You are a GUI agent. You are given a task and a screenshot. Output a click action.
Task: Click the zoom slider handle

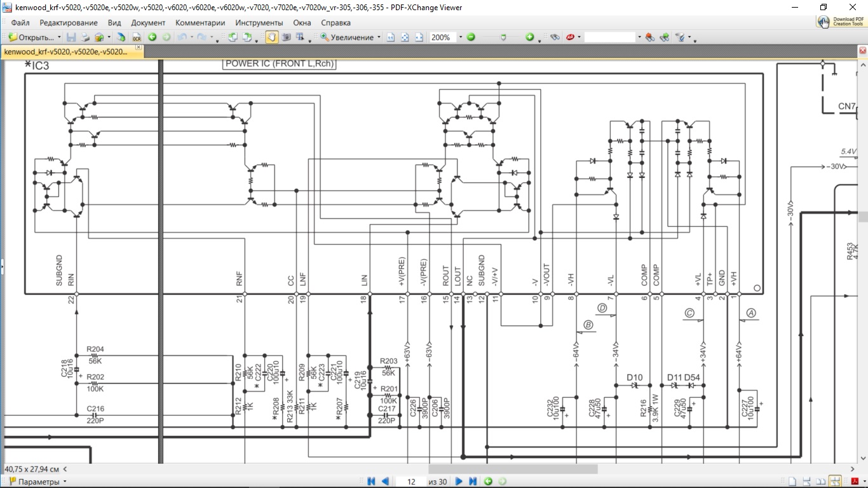pyautogui.click(x=503, y=37)
